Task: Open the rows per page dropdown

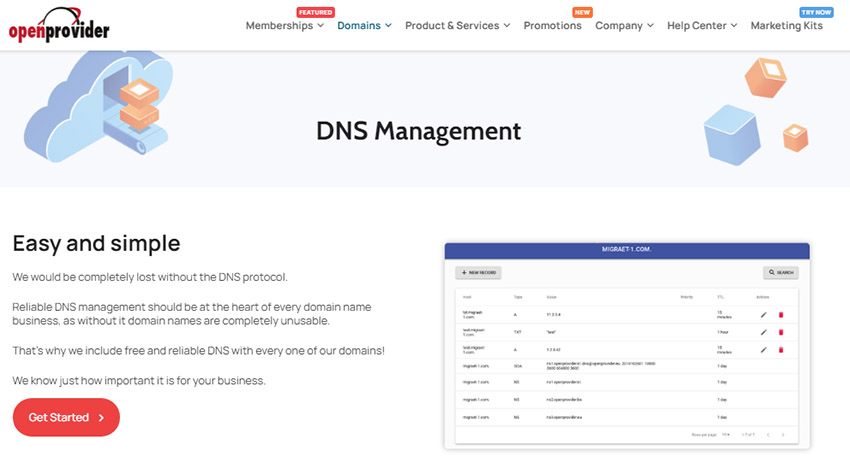Action: coord(726,435)
